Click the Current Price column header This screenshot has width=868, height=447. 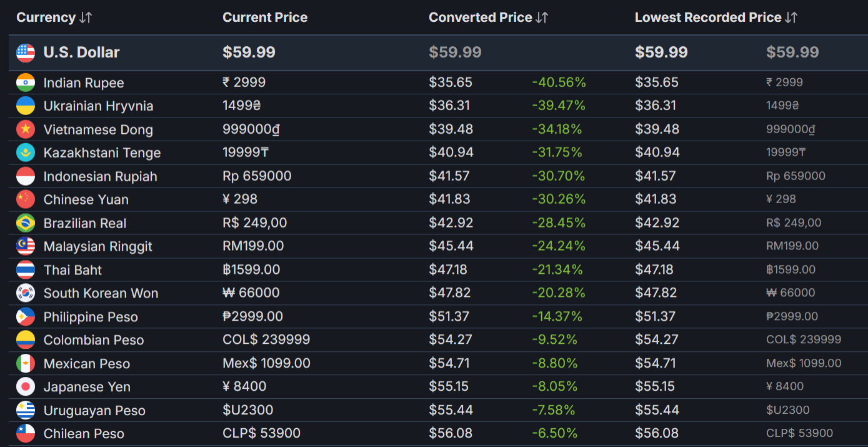265,18
